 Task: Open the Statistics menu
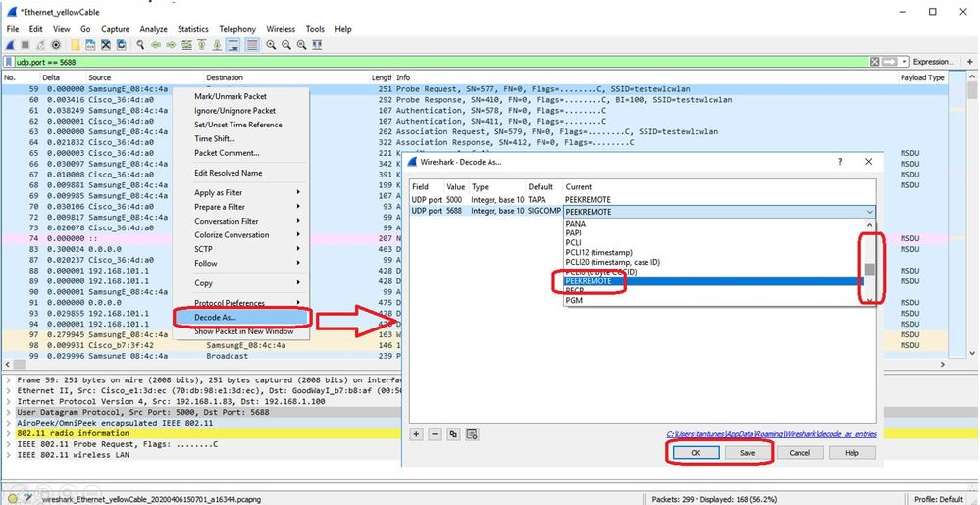point(192,29)
